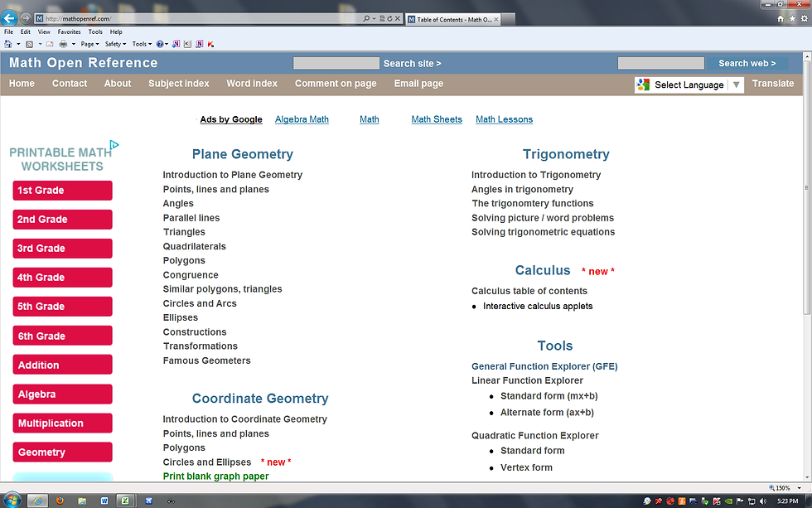812x508 pixels.
Task: Click the Print icon on the toolbar
Action: 62,43
